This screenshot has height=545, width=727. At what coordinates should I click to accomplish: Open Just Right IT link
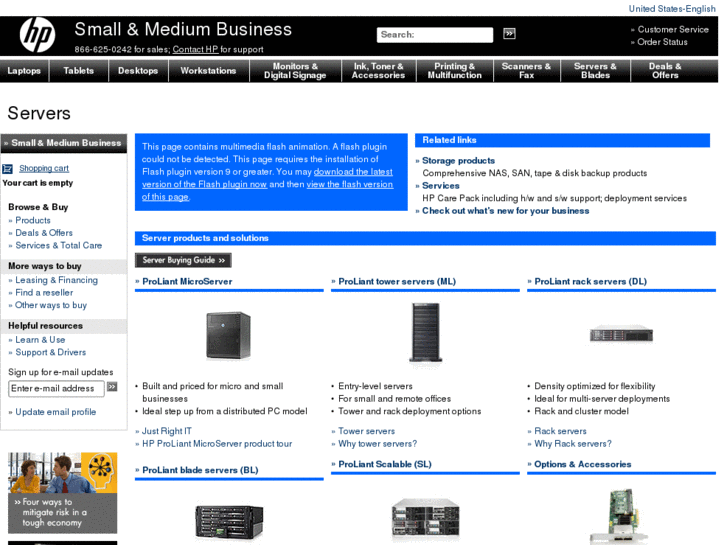pyautogui.click(x=166, y=431)
